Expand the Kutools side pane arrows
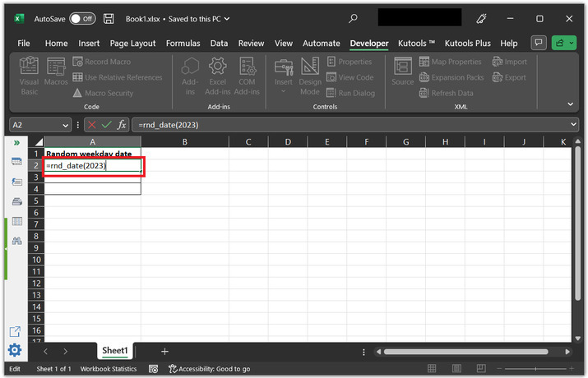 [x=16, y=143]
